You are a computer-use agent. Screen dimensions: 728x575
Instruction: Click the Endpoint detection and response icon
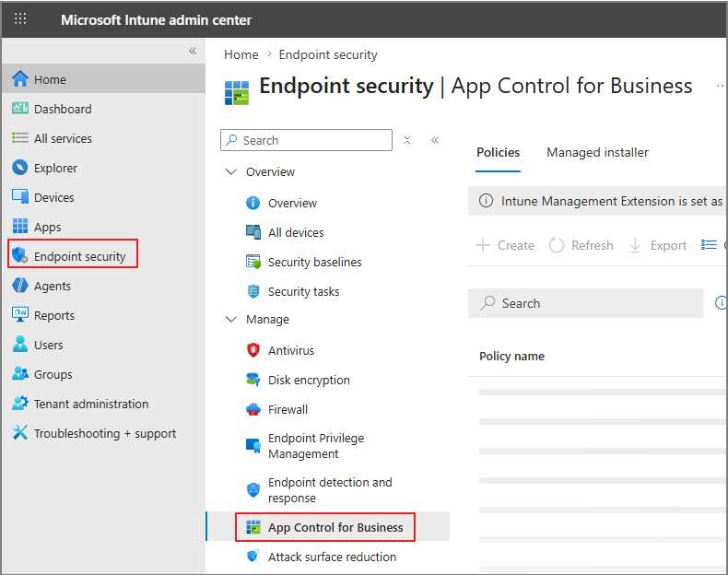[x=253, y=489]
